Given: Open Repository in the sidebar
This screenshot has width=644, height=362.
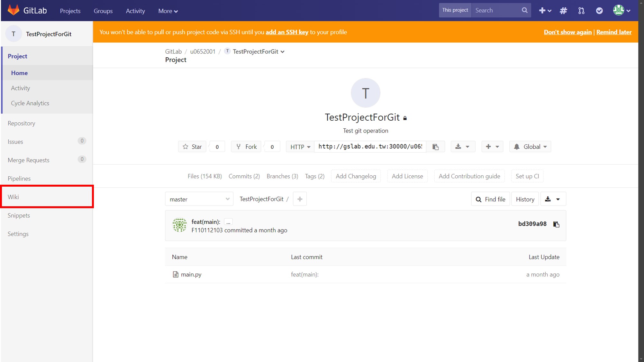Looking at the screenshot, I should click(x=47, y=123).
